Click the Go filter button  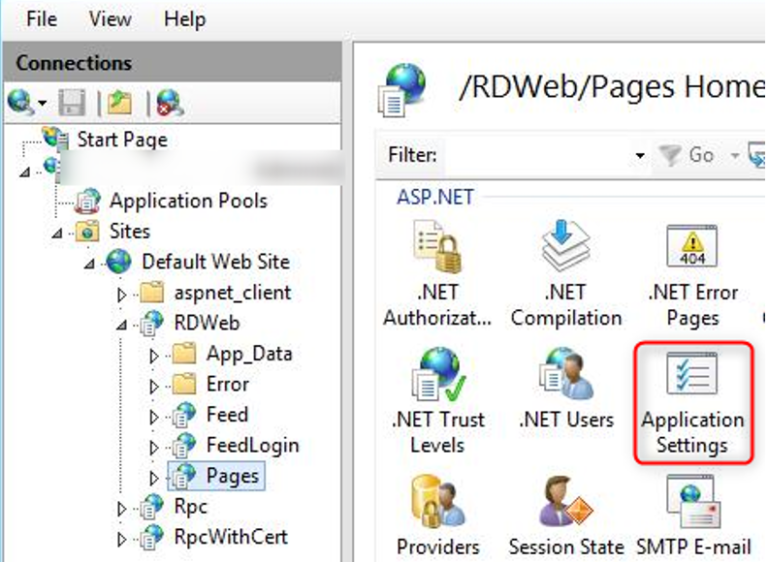click(x=688, y=155)
